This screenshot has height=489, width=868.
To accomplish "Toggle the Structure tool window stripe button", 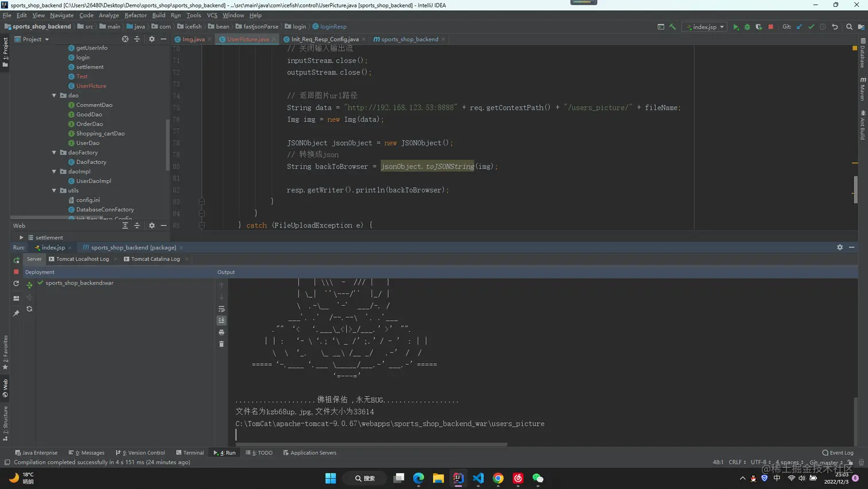I will point(5,423).
